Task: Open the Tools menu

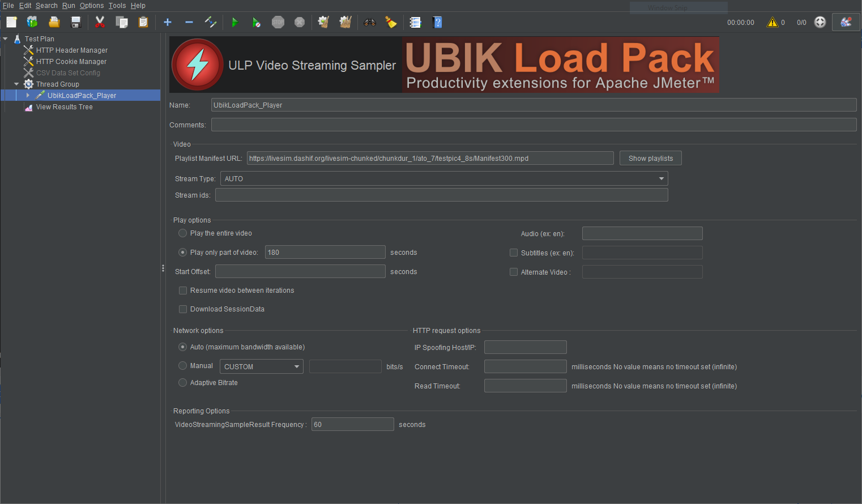Action: point(117,6)
